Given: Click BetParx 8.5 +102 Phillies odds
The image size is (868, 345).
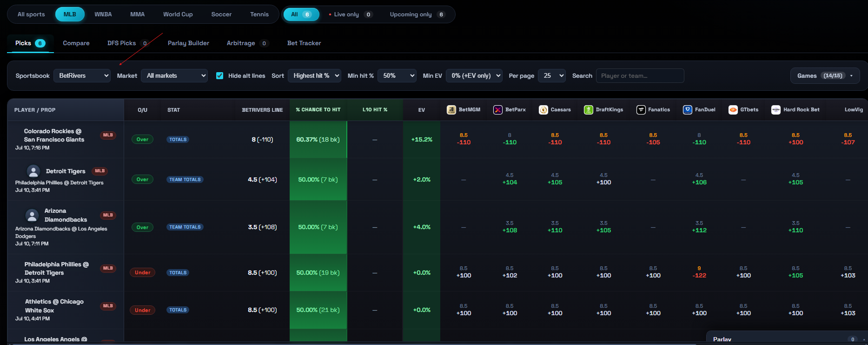Looking at the screenshot, I should 510,272.
